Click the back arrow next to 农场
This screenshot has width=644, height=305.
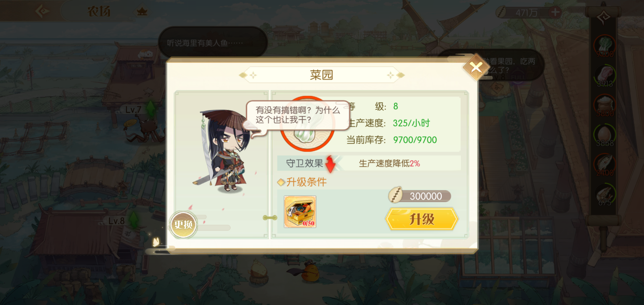click(x=42, y=11)
